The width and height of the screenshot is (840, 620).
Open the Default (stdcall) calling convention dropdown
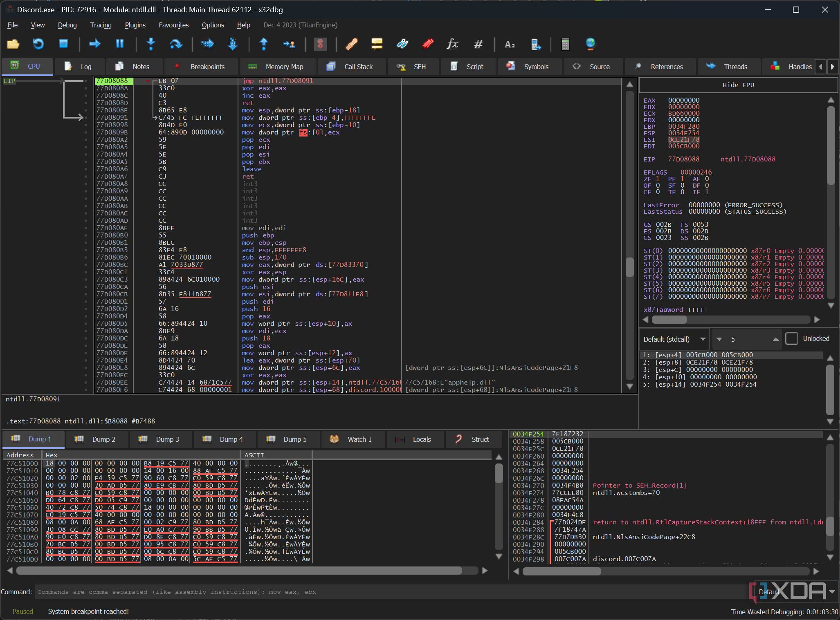coord(674,339)
